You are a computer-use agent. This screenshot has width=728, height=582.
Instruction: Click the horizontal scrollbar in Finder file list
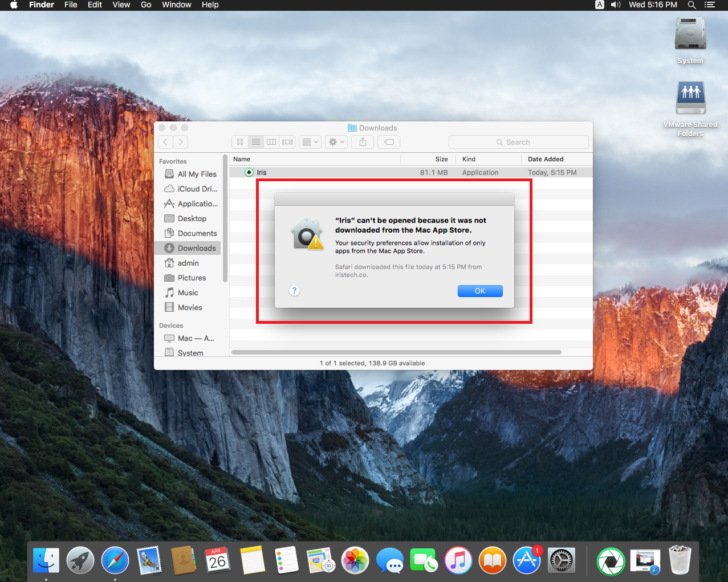tap(396, 352)
